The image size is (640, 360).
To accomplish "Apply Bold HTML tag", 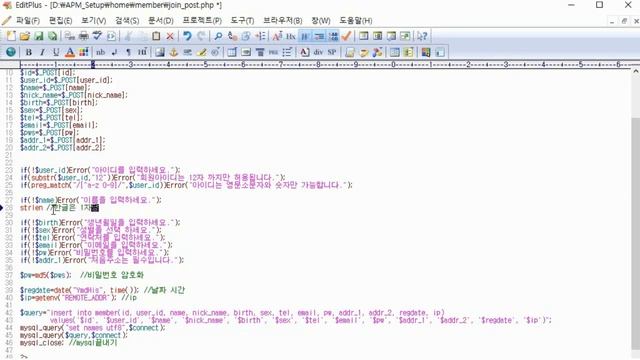I will (x=29, y=52).
